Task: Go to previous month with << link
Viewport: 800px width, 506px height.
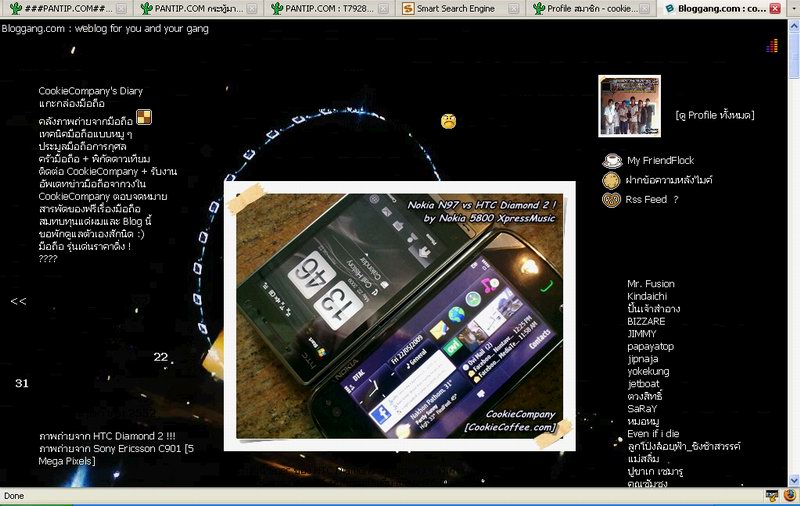Action: [18, 301]
